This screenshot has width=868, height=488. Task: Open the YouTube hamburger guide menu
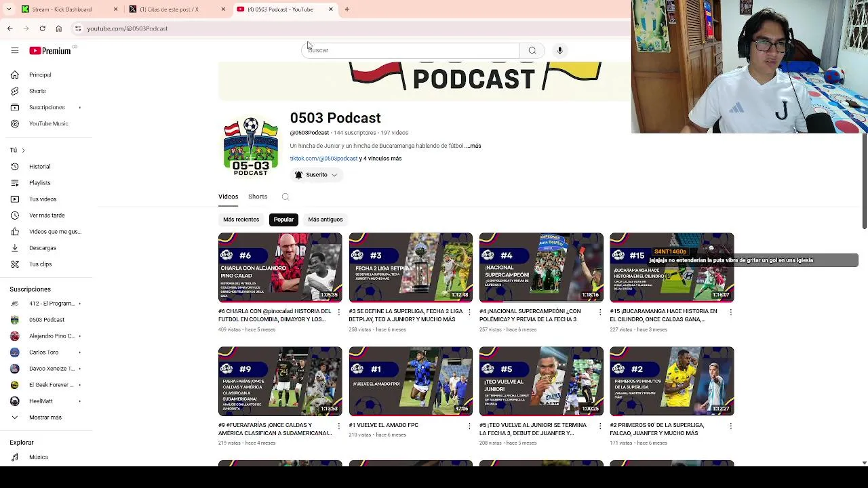click(x=14, y=50)
